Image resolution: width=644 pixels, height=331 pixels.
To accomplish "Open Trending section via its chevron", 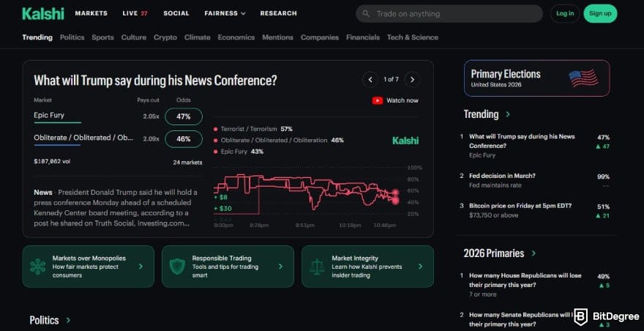I will point(508,114).
